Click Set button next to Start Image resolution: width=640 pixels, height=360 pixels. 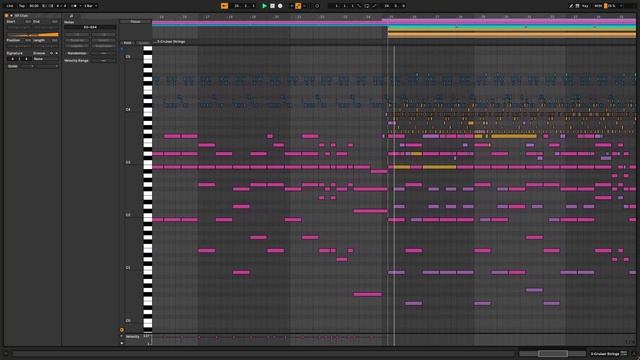coord(28,21)
